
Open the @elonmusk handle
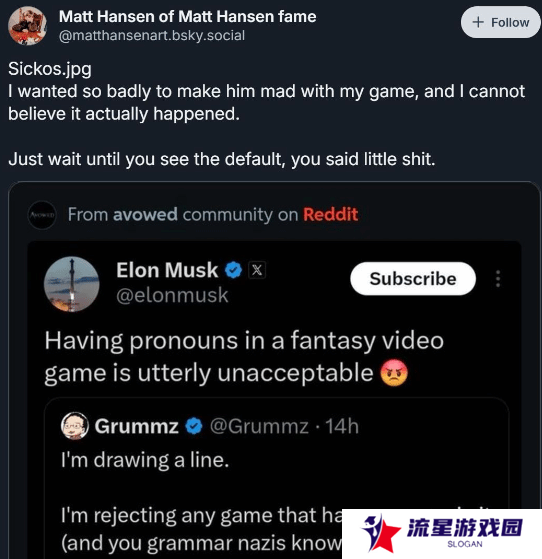pyautogui.click(x=172, y=295)
